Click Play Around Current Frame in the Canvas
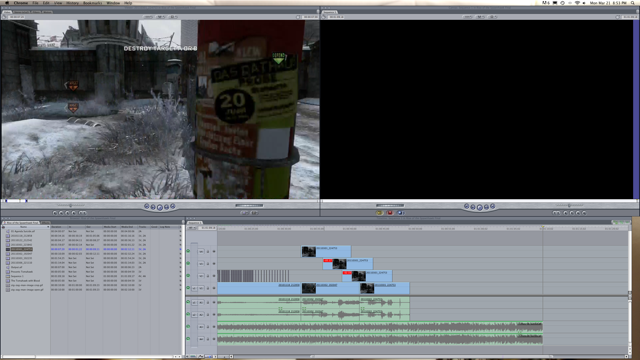The height and width of the screenshot is (360, 640). click(486, 207)
